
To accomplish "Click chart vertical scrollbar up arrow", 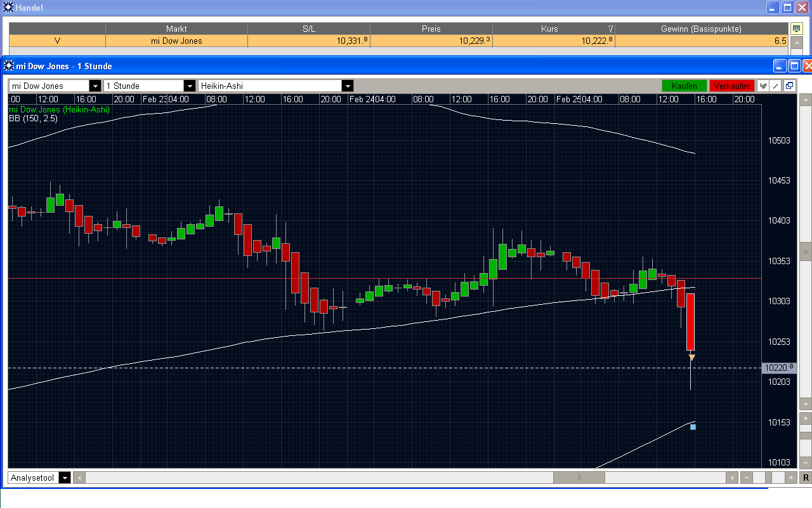I will click(806, 100).
